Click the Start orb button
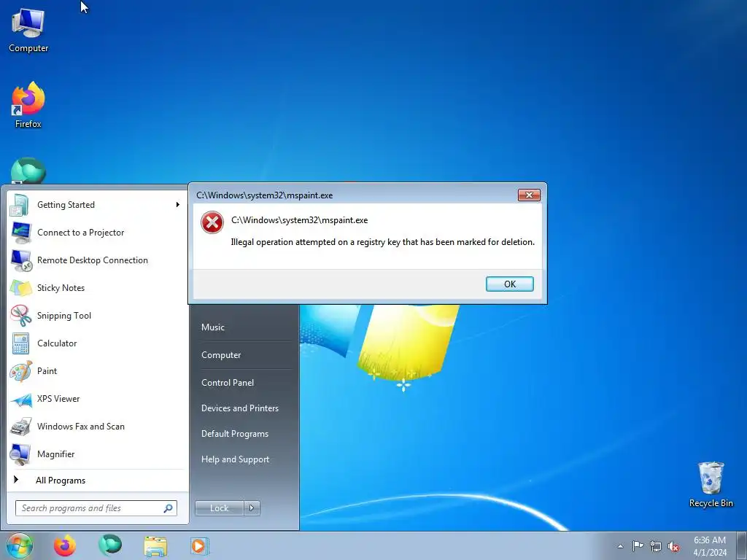The image size is (747, 560). click(20, 545)
